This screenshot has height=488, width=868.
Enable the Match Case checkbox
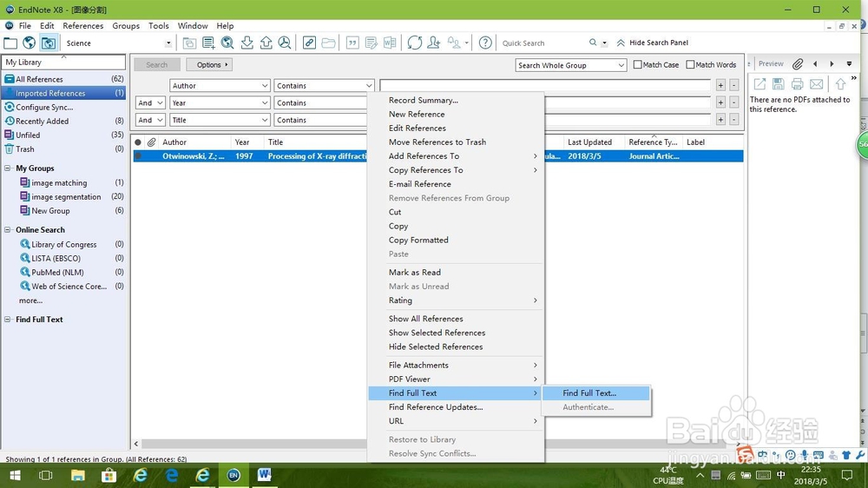coord(637,65)
